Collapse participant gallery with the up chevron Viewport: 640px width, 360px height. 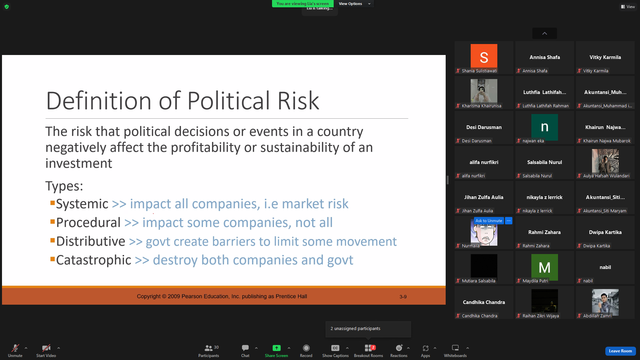tap(544, 33)
